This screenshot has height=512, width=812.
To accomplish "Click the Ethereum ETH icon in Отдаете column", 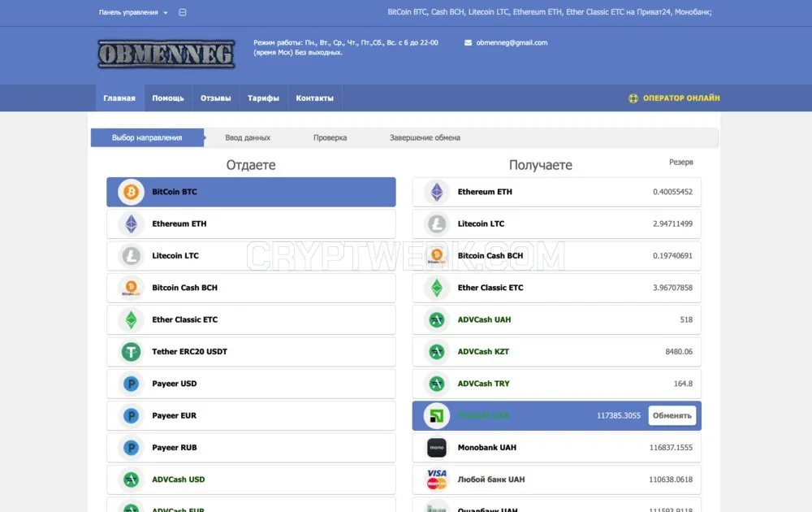I will click(x=131, y=223).
